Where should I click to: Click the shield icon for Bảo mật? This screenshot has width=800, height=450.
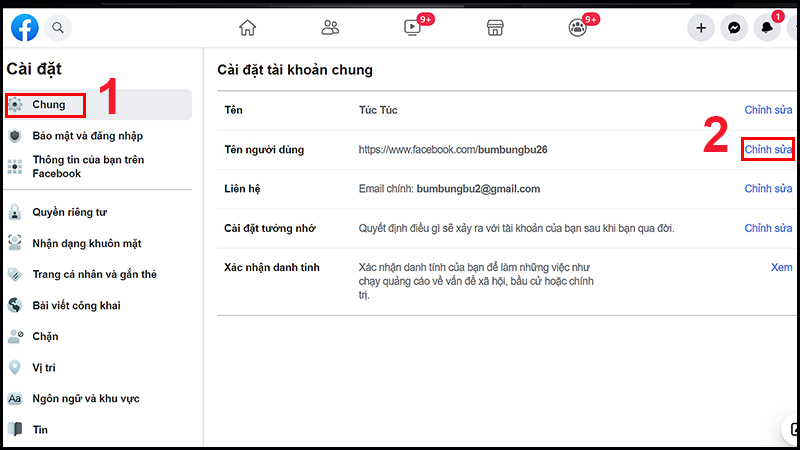[x=15, y=136]
